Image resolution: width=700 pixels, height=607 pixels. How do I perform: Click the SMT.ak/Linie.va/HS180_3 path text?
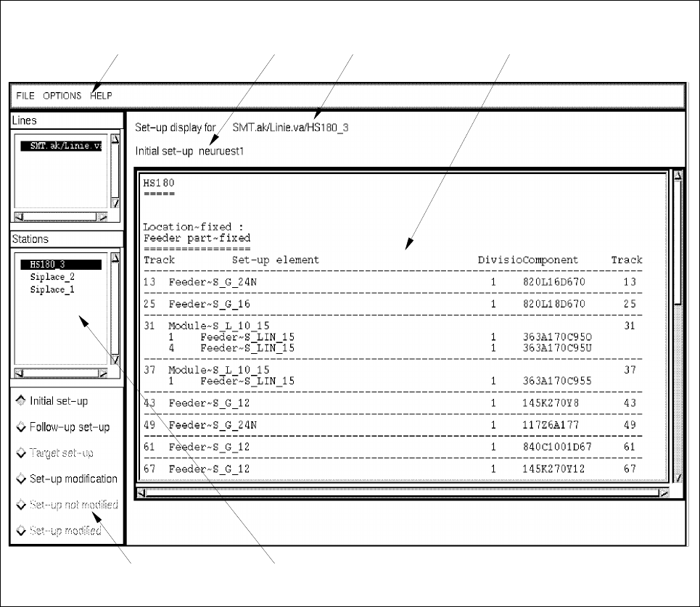290,128
